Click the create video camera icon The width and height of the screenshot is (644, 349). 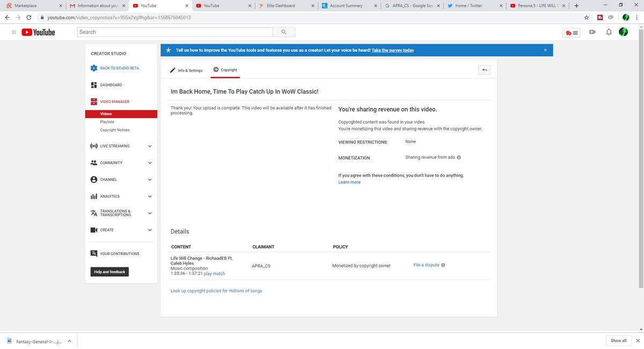pos(592,32)
